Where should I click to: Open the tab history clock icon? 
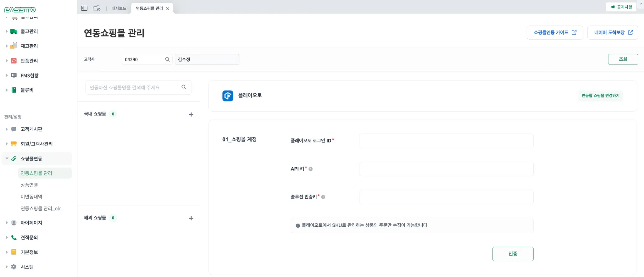97,8
